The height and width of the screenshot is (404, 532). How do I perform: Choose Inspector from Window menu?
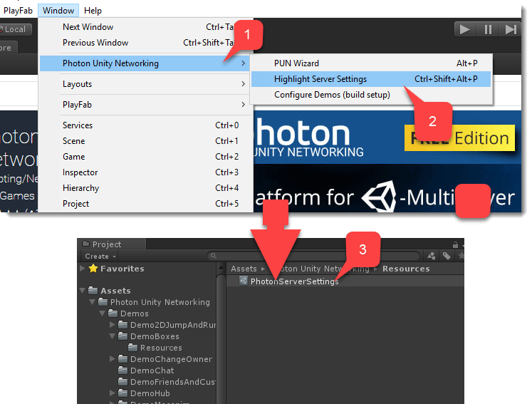[x=147, y=172]
